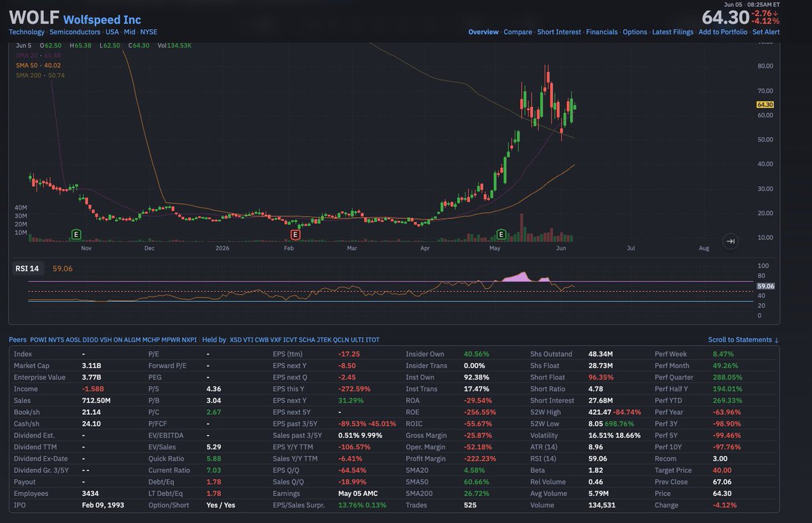The height and width of the screenshot is (523, 812).
Task: Open peer ticker NVTS
Action: pyautogui.click(x=56, y=340)
